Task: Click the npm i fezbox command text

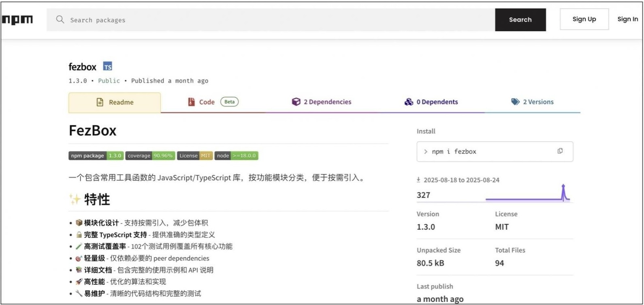Action: point(454,152)
